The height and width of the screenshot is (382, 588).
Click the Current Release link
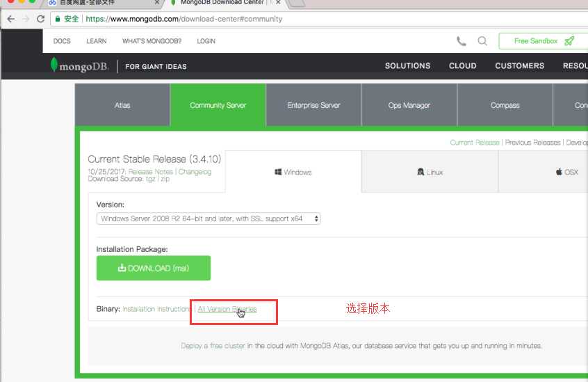click(x=475, y=143)
